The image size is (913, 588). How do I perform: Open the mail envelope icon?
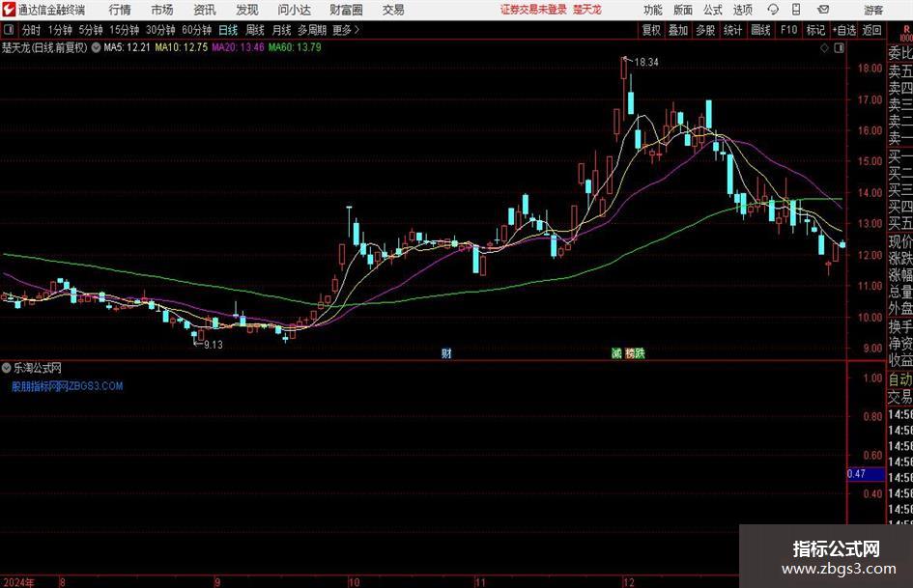[823, 10]
